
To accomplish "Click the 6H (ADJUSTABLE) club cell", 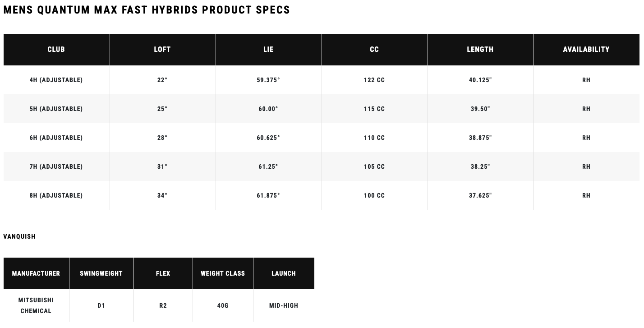I will tap(56, 138).
